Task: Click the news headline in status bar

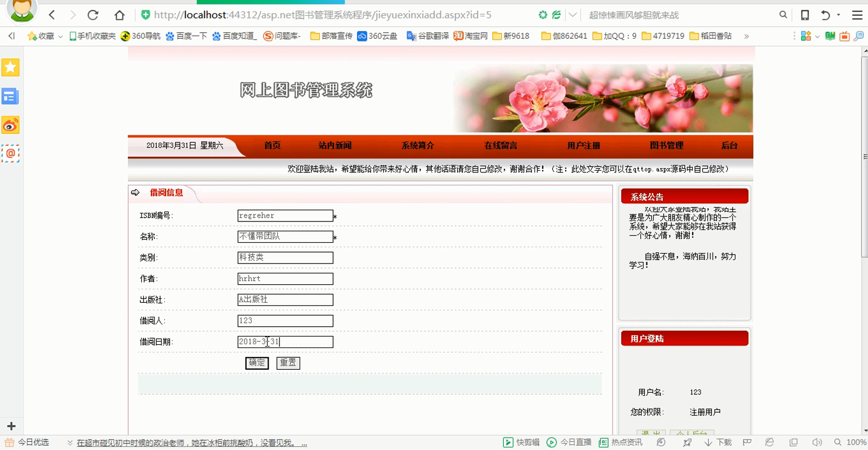Action: 192,443
